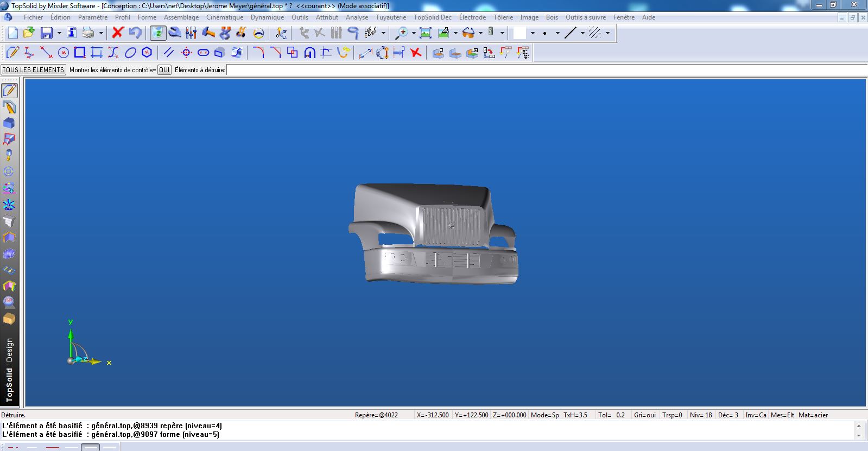The width and height of the screenshot is (868, 451).
Task: Open the line style dropdown arrow
Action: 582,33
